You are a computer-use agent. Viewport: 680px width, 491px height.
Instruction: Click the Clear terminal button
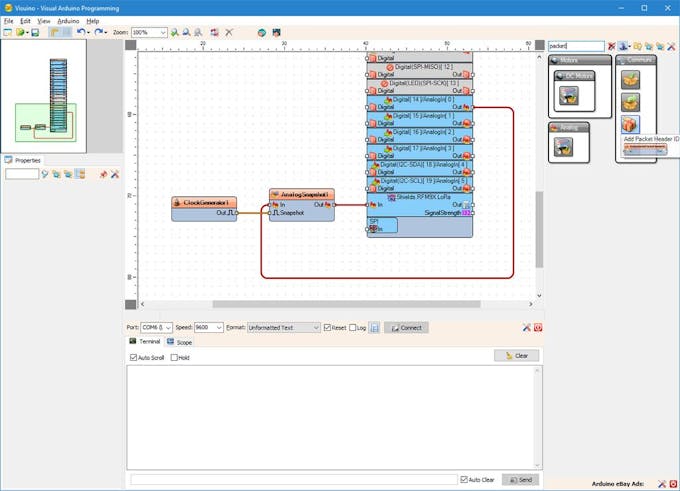[517, 356]
